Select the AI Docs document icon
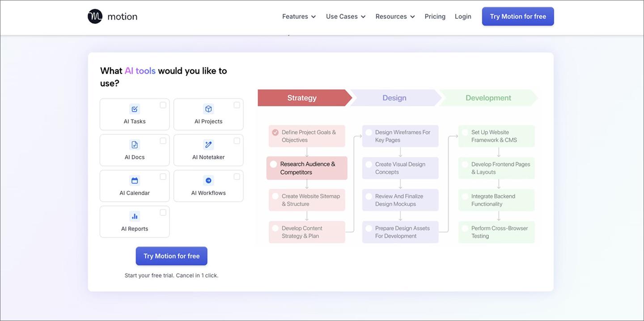The width and height of the screenshot is (644, 321). (134, 144)
